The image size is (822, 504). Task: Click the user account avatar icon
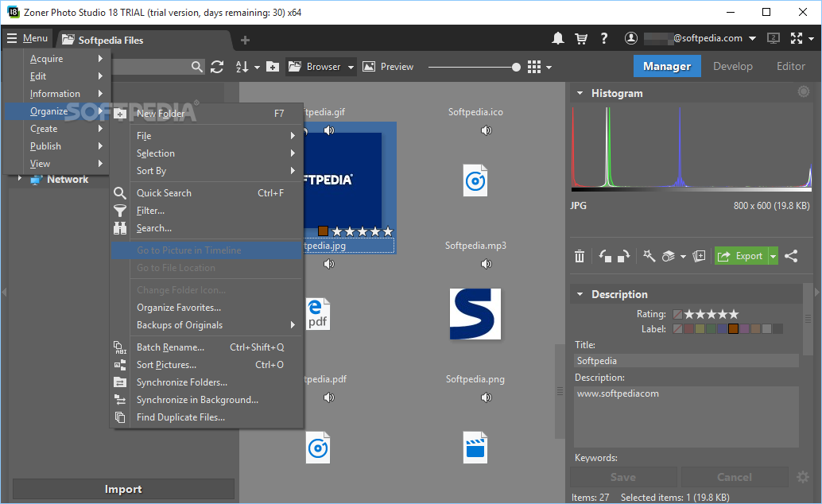[631, 38]
